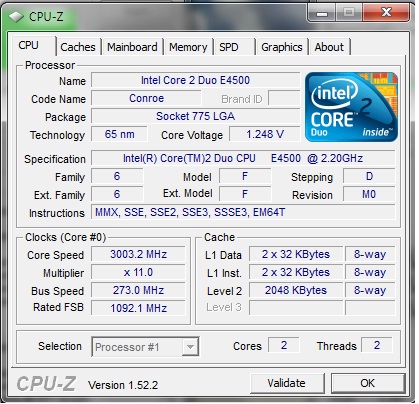Click the processor Name field showing E4500
The image size is (419, 404).
pyautogui.click(x=196, y=80)
